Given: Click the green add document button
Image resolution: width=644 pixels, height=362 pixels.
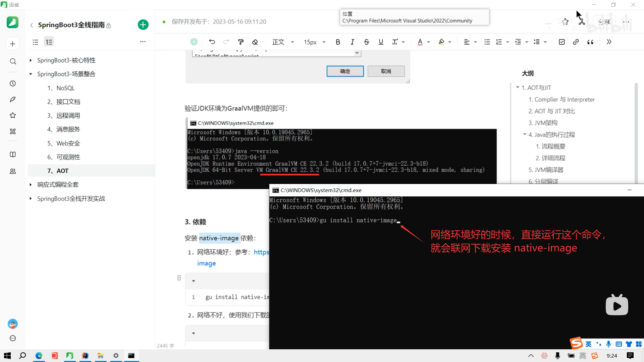Looking at the screenshot, I should (143, 25).
